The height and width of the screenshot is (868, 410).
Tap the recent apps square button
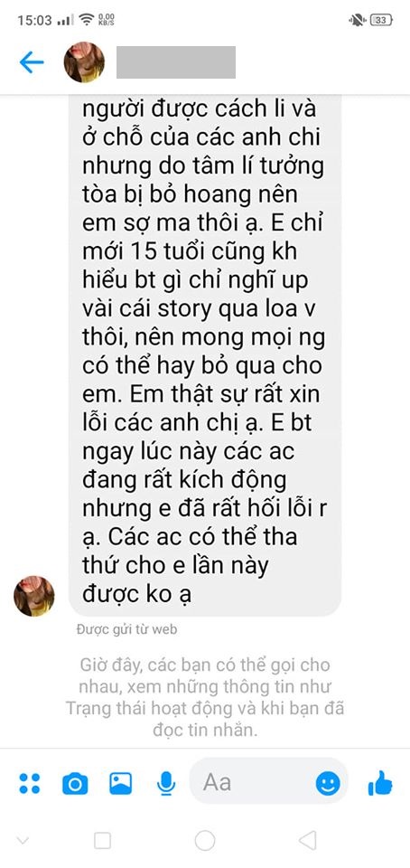[x=102, y=840]
